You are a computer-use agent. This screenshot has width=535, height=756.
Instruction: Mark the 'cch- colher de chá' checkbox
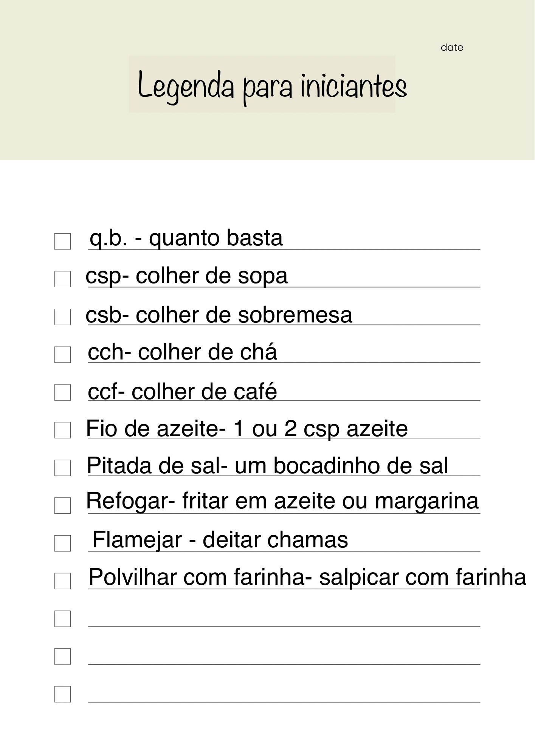[x=62, y=355]
